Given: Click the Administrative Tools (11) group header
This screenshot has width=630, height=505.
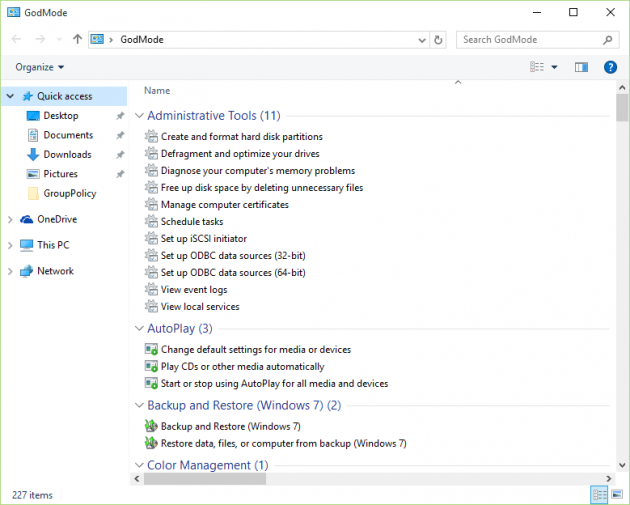Looking at the screenshot, I should (214, 116).
